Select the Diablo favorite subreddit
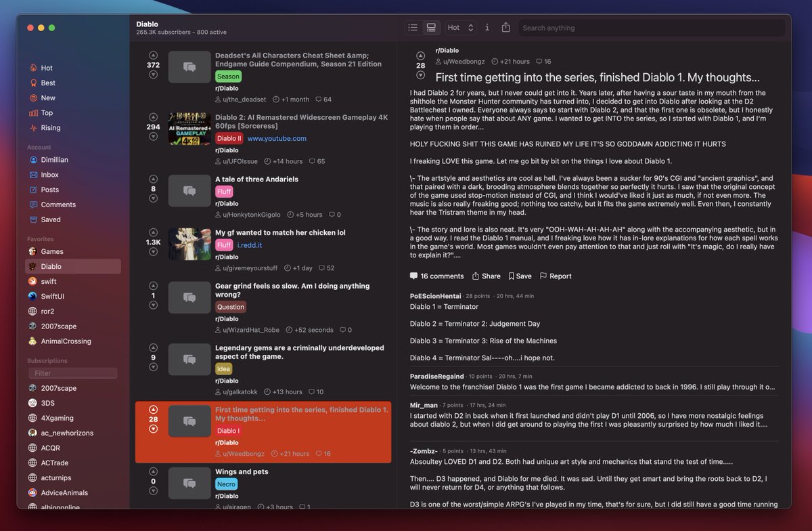812x531 pixels. click(x=73, y=266)
